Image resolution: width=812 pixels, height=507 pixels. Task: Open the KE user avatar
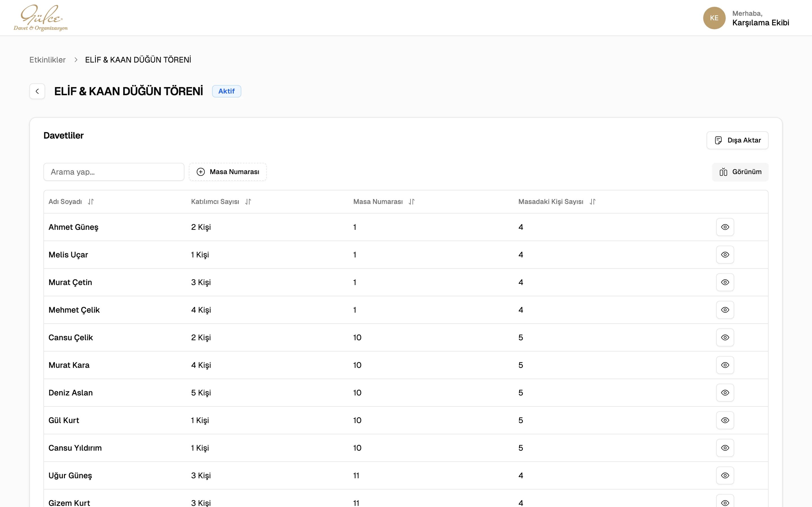point(714,18)
